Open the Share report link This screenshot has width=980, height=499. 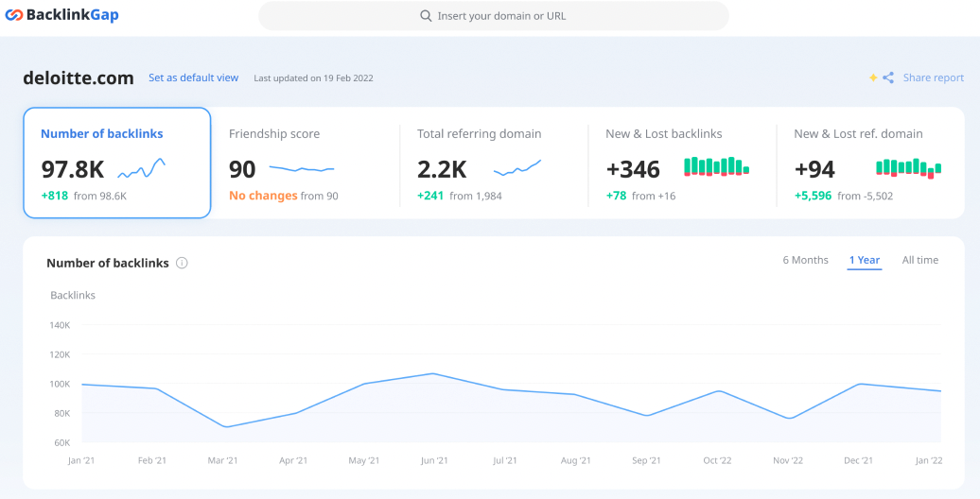pos(933,77)
